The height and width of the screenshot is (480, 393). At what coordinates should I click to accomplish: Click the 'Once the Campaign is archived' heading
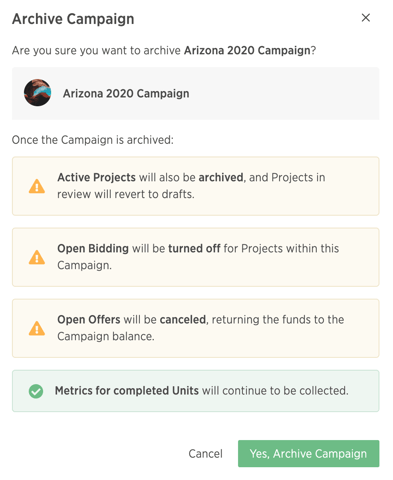[93, 140]
